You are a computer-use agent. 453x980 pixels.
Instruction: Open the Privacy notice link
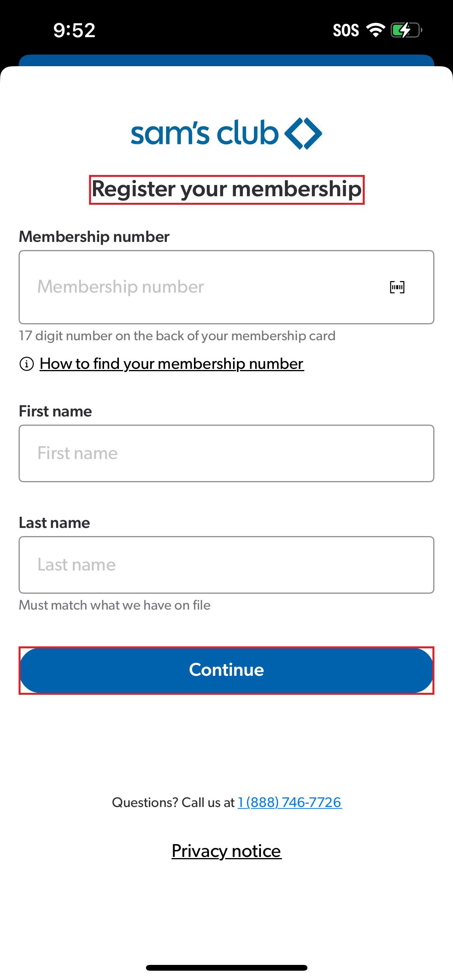226,851
